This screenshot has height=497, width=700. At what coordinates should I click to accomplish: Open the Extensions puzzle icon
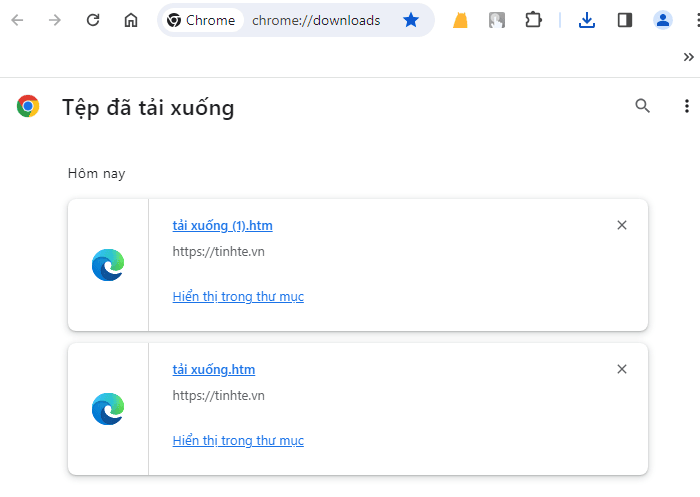coord(533,20)
